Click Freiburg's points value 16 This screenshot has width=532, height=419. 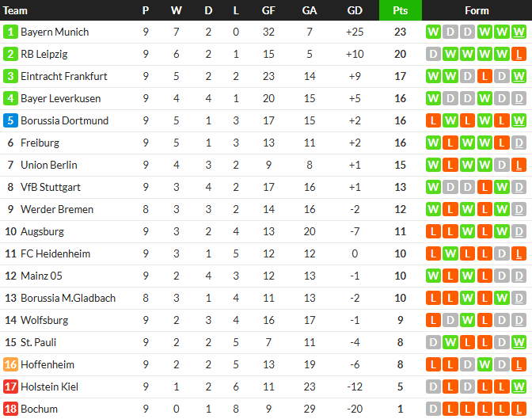click(400, 143)
